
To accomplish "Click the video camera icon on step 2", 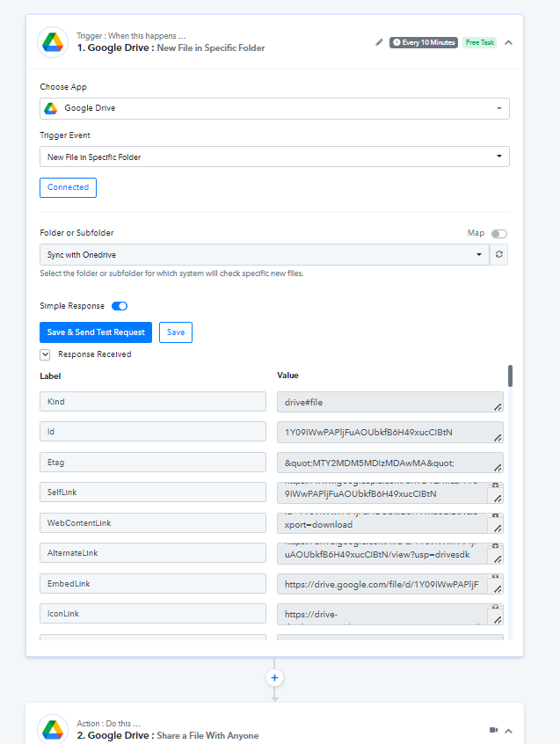I will [x=493, y=730].
